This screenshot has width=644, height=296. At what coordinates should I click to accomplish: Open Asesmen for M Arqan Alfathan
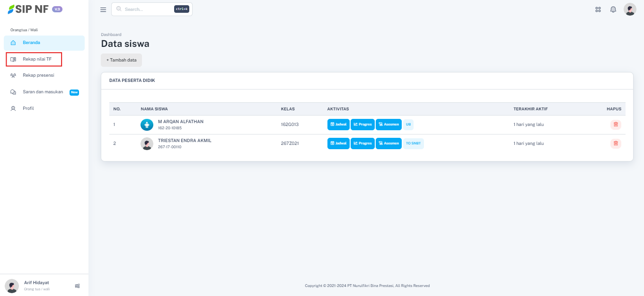click(x=388, y=125)
